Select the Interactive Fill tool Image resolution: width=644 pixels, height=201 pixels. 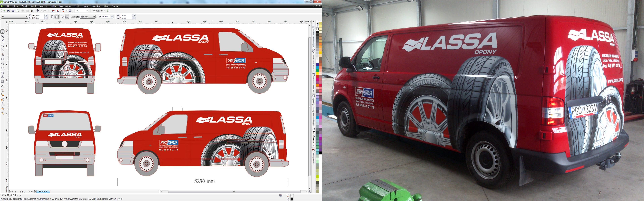[x=3, y=113]
